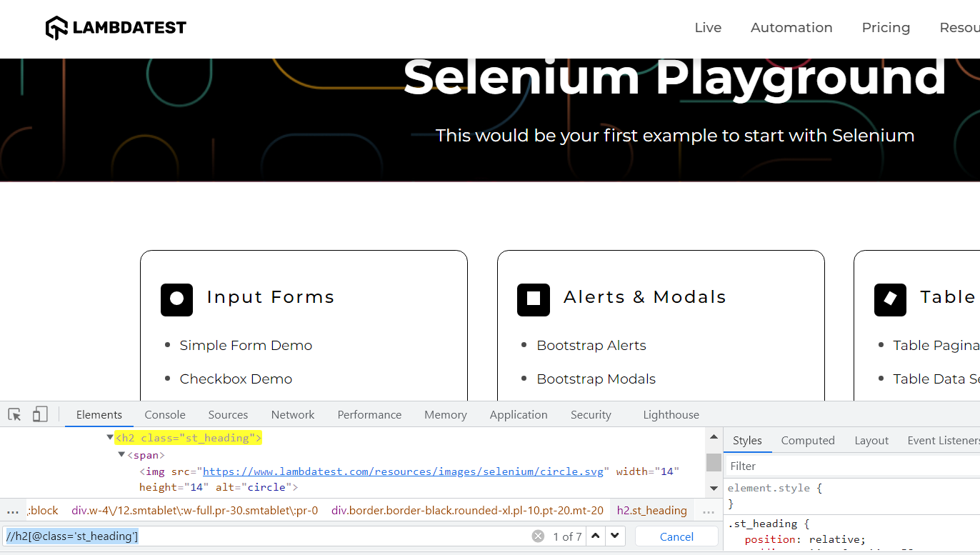Switch to the Computed pane tab
980x555 pixels.
(x=808, y=440)
